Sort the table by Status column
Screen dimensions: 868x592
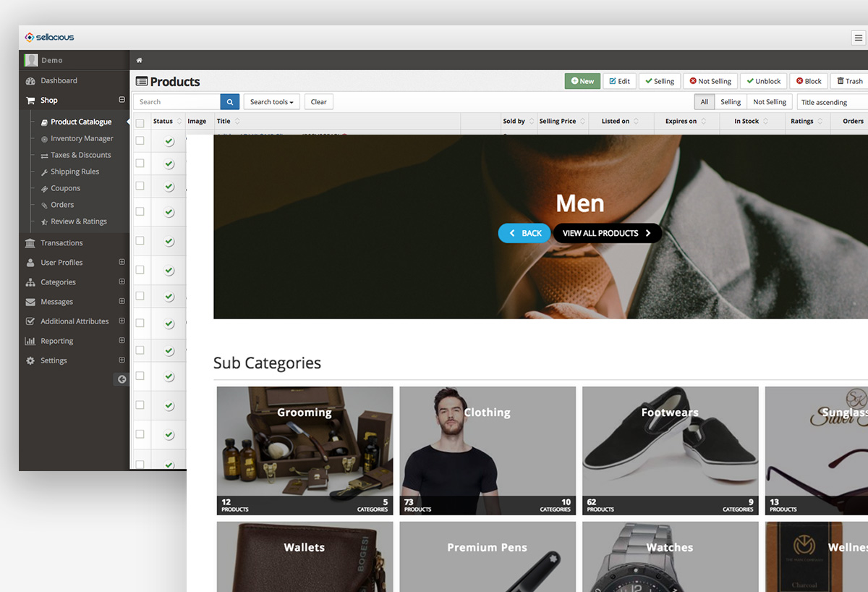pyautogui.click(x=167, y=122)
